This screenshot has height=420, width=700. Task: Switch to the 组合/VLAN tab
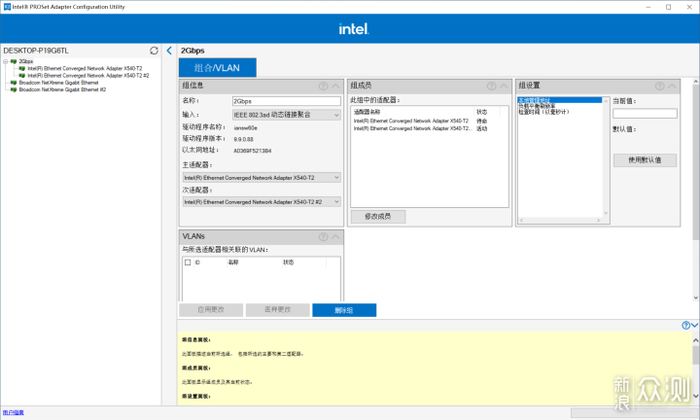pyautogui.click(x=217, y=68)
